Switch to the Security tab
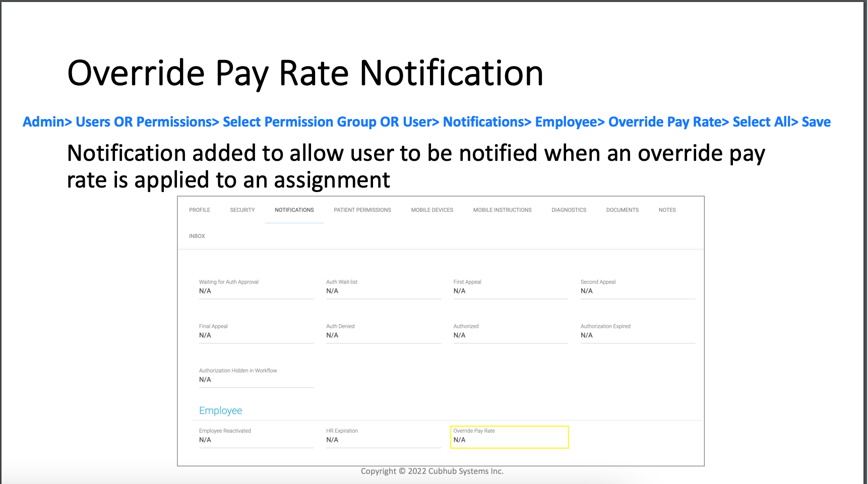Viewport: 868px width, 484px height. click(x=242, y=210)
